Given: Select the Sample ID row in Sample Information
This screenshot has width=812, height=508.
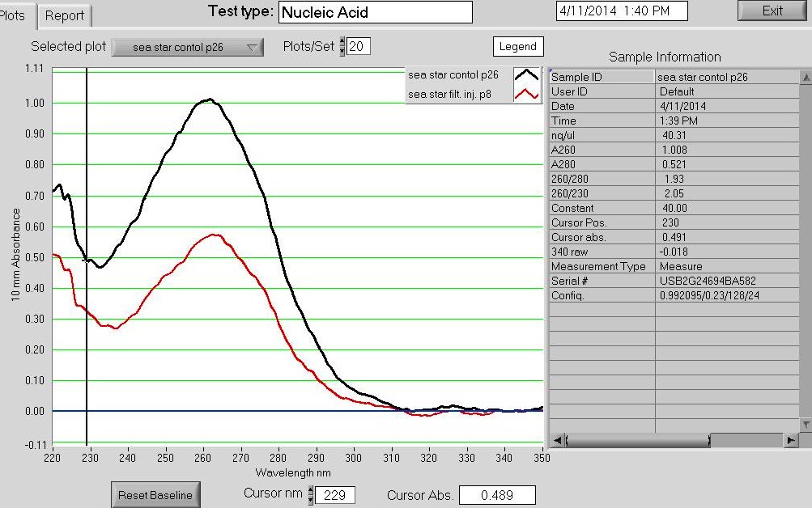Looking at the screenshot, I should point(602,77).
